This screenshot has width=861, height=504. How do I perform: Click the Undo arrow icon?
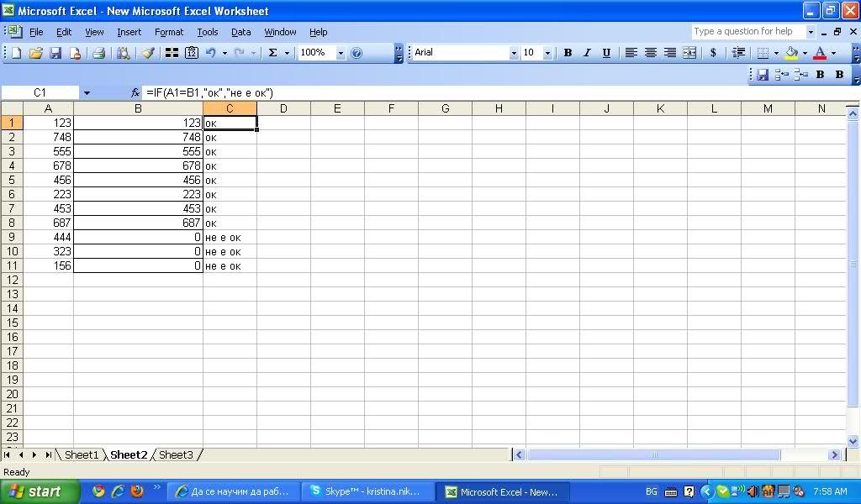[211, 53]
